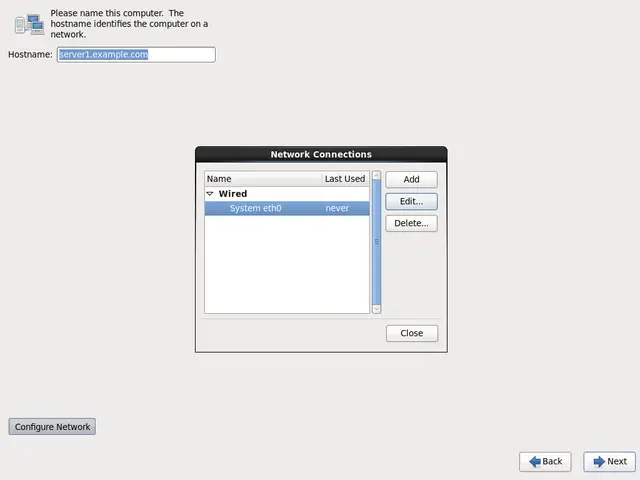Click the Network Connections title bar
640x480 pixels.
pos(321,154)
